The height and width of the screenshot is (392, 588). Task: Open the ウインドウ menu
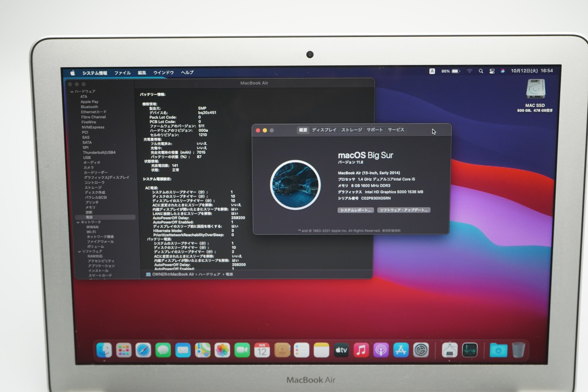click(163, 73)
